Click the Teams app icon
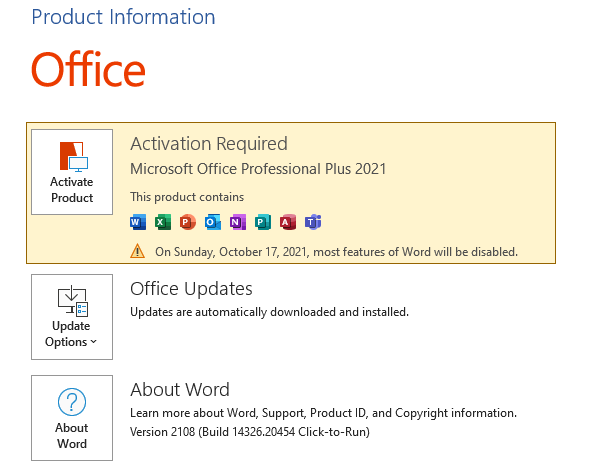This screenshot has width=590, height=472. (x=313, y=222)
